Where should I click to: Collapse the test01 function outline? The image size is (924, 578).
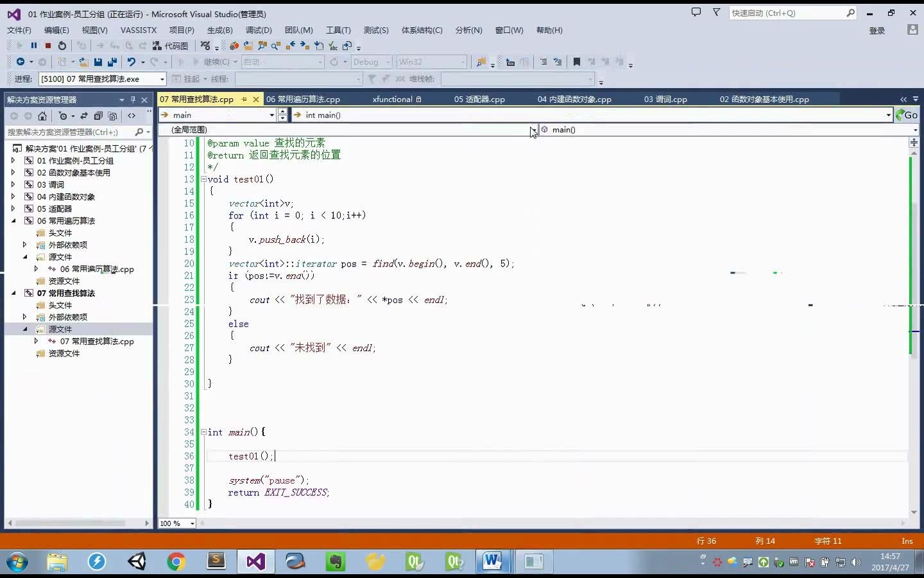(x=203, y=179)
